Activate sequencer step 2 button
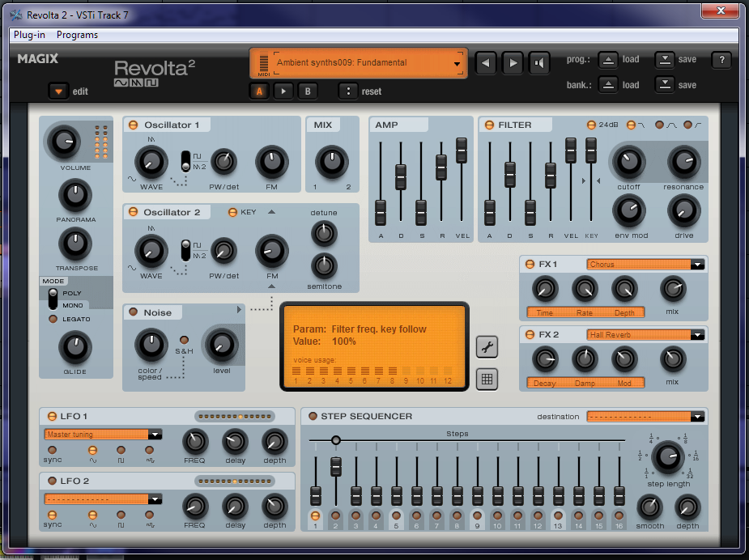 click(335, 515)
